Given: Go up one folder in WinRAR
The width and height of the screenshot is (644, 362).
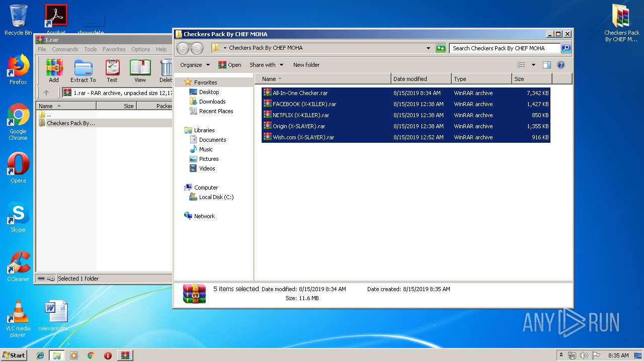Looking at the screenshot, I should [46, 93].
